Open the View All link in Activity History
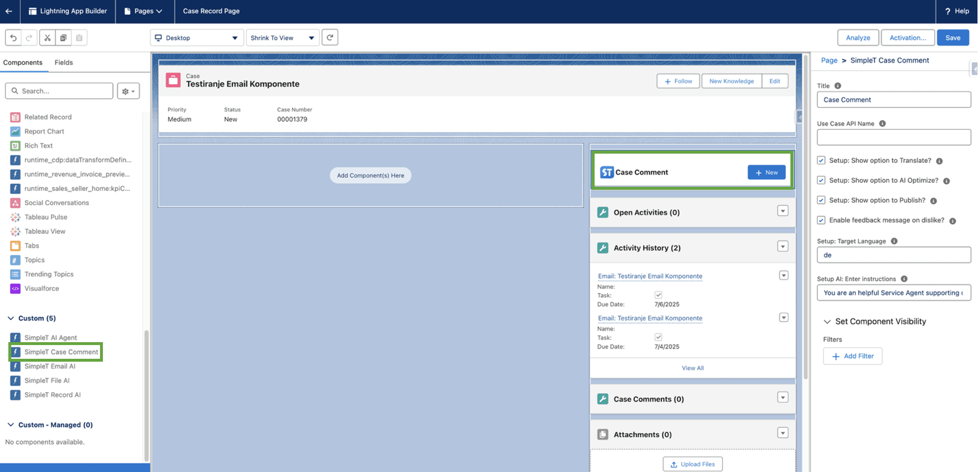Image resolution: width=980 pixels, height=472 pixels. click(x=692, y=368)
